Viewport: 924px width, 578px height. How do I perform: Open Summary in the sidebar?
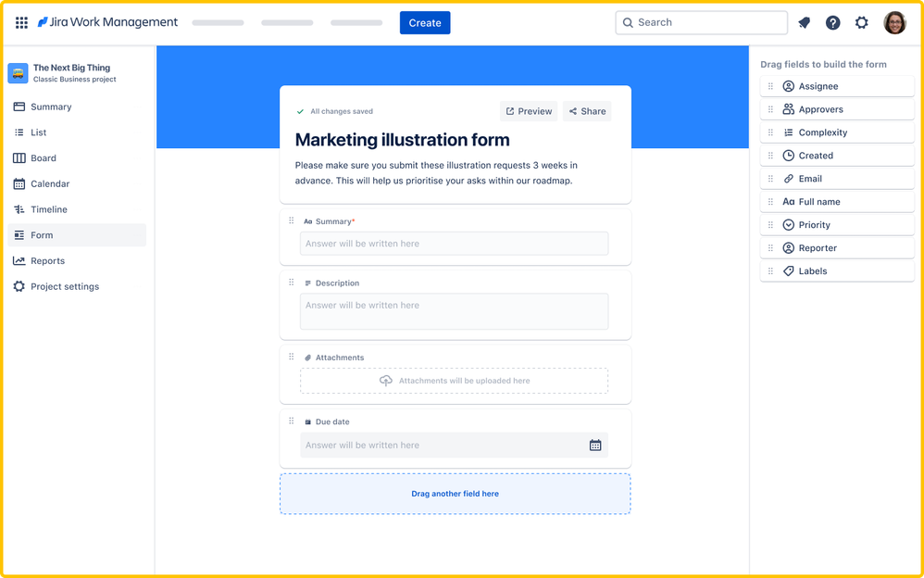click(x=77, y=107)
